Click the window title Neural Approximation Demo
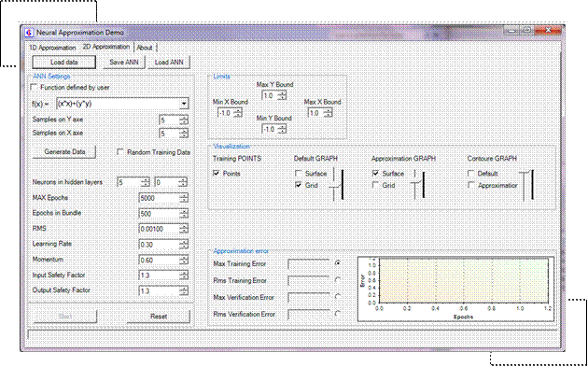This screenshot has height=367, width=588. pyautogui.click(x=80, y=33)
